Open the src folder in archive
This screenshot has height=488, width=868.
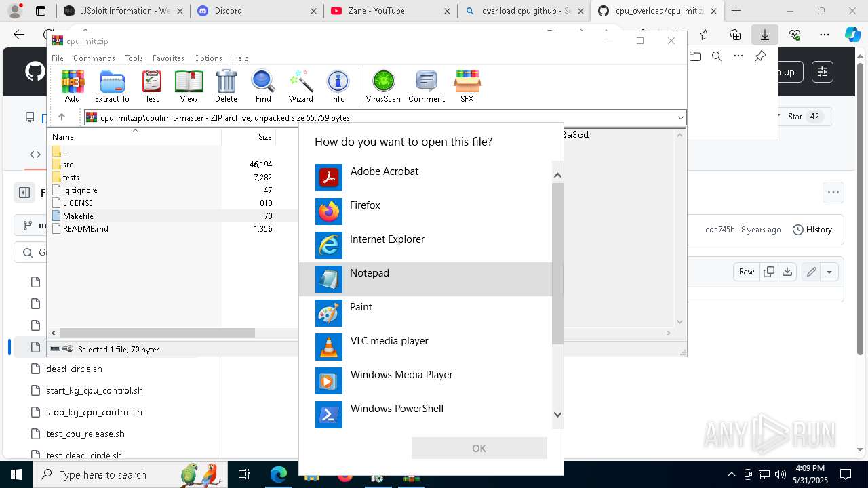point(68,165)
